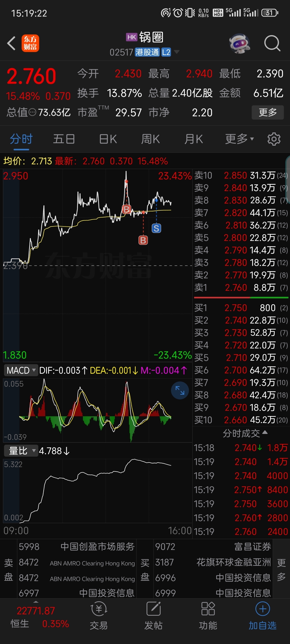Tap the red B marker on price peak
This screenshot has width=290, height=644.
click(x=127, y=209)
